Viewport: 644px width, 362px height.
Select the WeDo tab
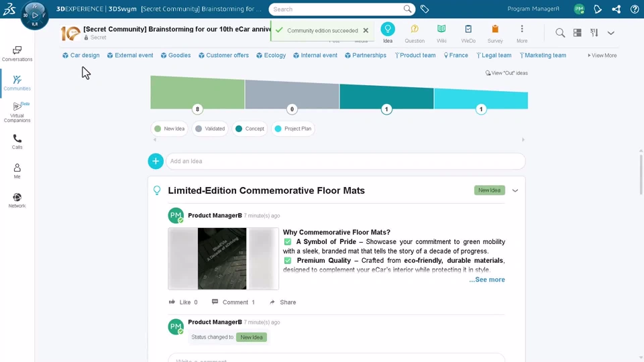tap(468, 33)
